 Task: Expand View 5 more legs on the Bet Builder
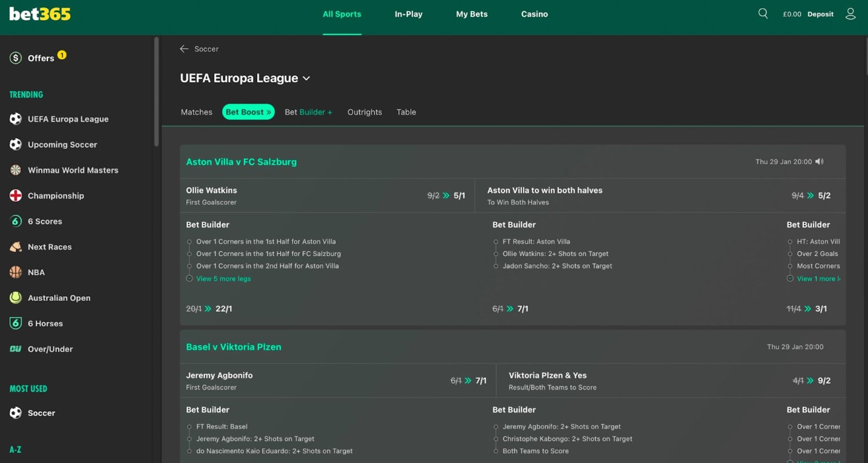pos(223,279)
